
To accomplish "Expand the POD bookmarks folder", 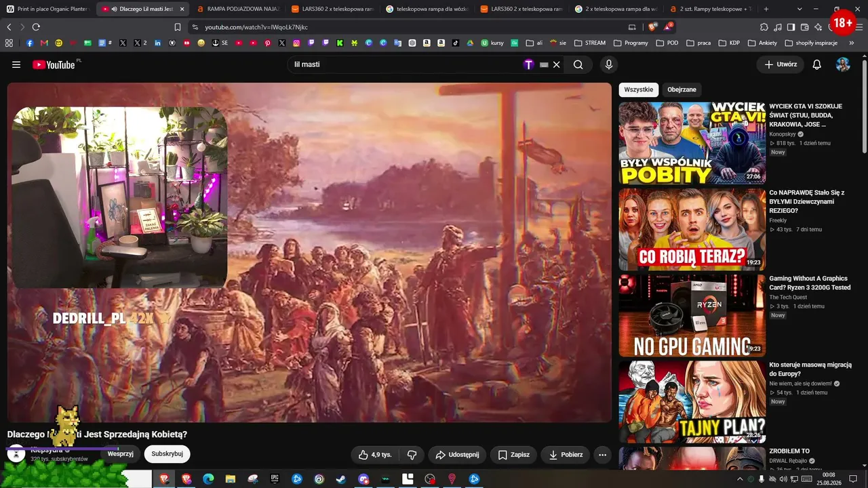I will coord(667,43).
